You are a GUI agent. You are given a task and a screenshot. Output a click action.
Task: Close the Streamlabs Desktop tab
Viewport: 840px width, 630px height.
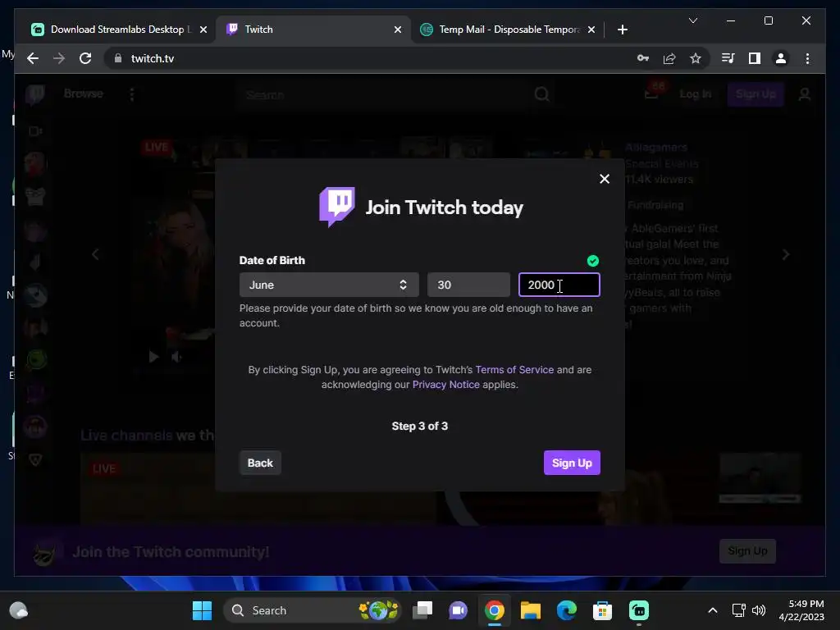[203, 30]
